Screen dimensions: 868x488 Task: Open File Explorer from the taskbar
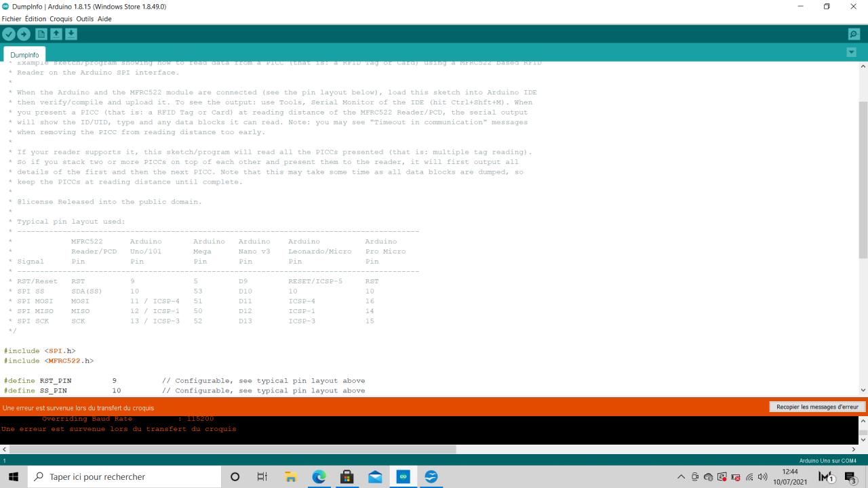[x=291, y=477]
